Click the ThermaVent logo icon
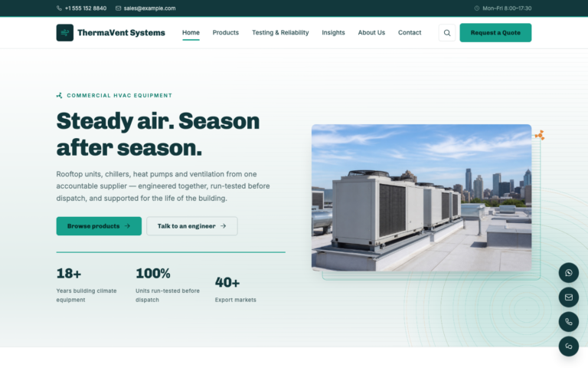The width and height of the screenshot is (588, 368). [x=65, y=33]
